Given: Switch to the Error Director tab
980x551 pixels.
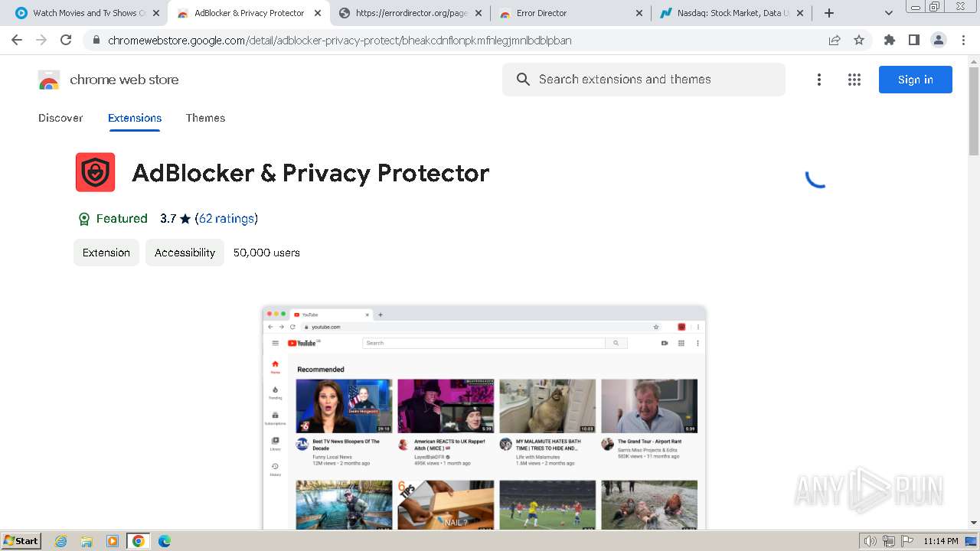Looking at the screenshot, I should 570,13.
